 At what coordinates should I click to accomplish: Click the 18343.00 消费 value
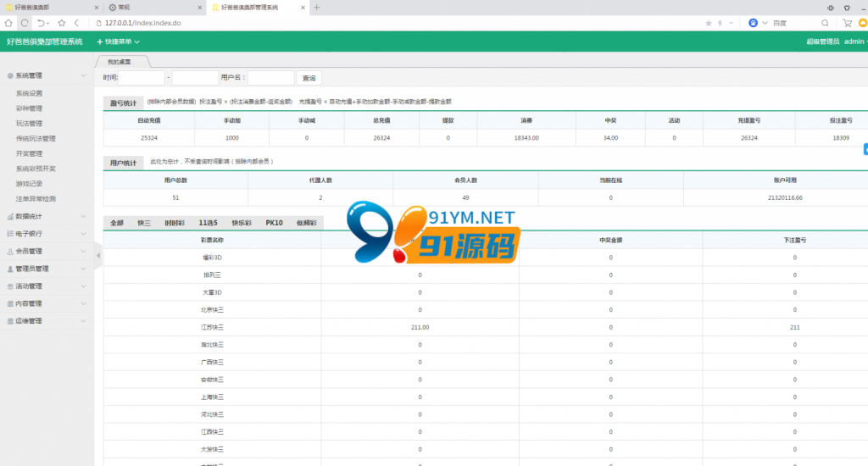[526, 138]
